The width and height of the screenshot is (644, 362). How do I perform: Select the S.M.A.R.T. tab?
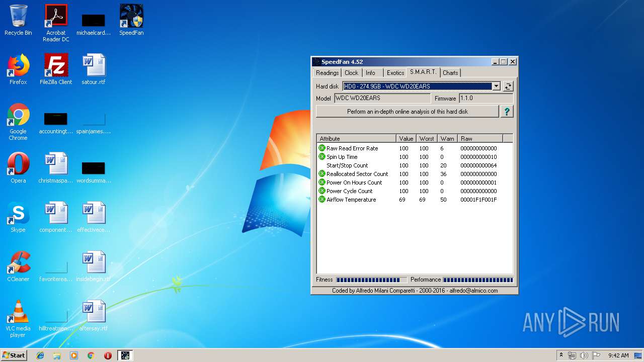(x=423, y=72)
